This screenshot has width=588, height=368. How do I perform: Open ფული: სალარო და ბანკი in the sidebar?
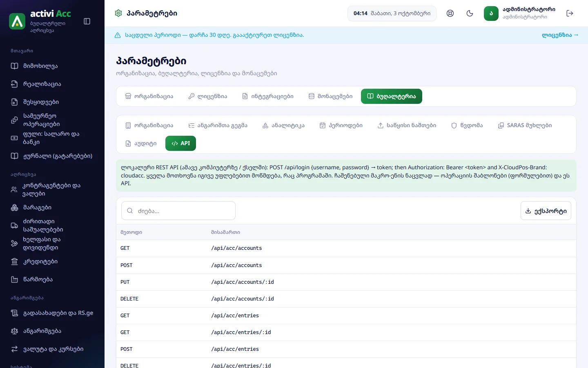click(x=52, y=138)
